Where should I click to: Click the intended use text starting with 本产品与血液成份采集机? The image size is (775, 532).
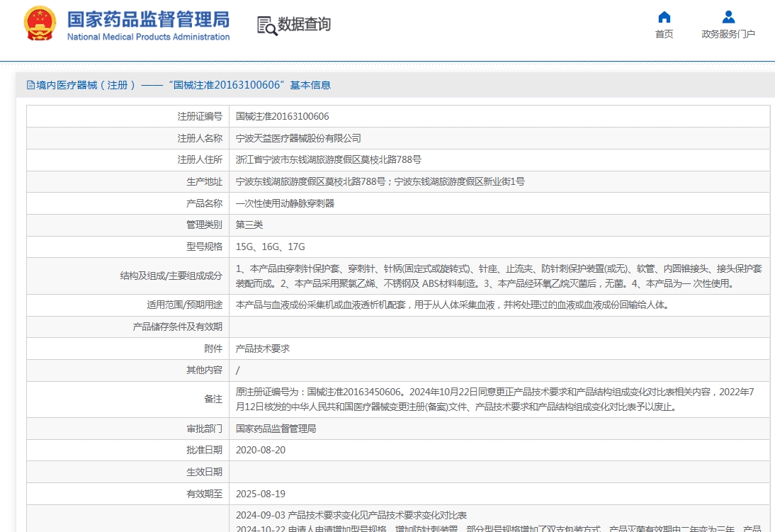pyautogui.click(x=453, y=305)
